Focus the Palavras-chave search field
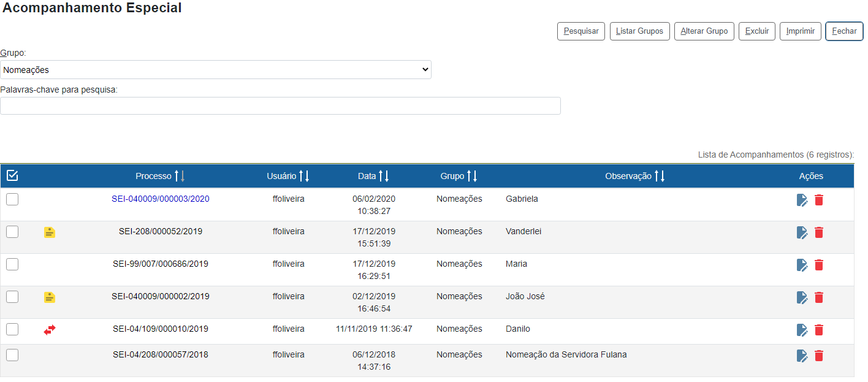 [280, 106]
